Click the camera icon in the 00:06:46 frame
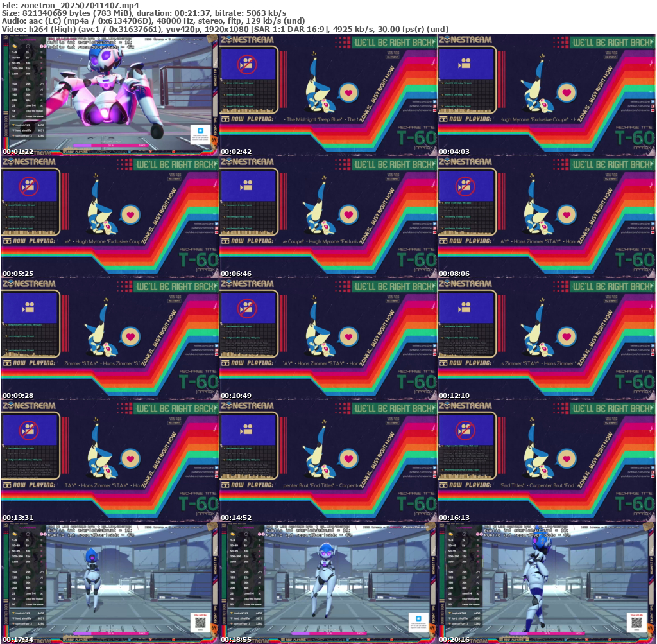Image resolution: width=657 pixels, height=644 pixels. [x=247, y=186]
